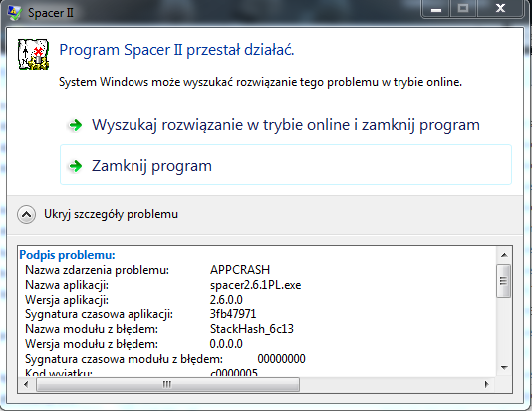532x411 pixels.
Task: Click the Spacer II title bar icon
Action: click(14, 13)
